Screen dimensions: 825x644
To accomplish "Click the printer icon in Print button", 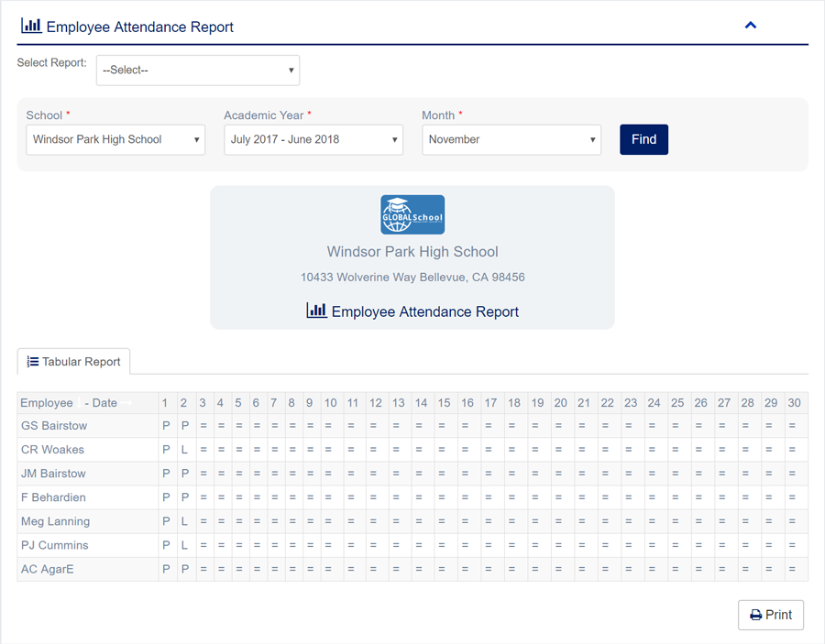I will (756, 615).
